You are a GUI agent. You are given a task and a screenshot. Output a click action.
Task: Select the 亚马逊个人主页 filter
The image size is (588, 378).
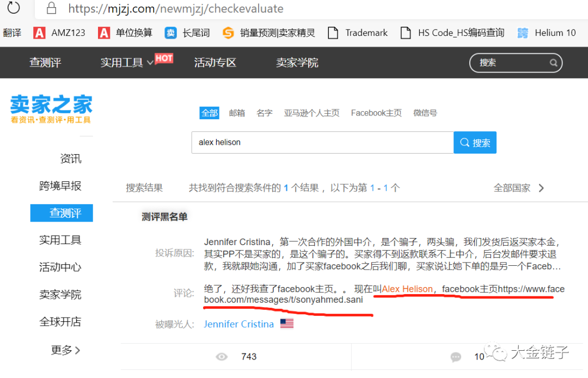pyautogui.click(x=311, y=113)
